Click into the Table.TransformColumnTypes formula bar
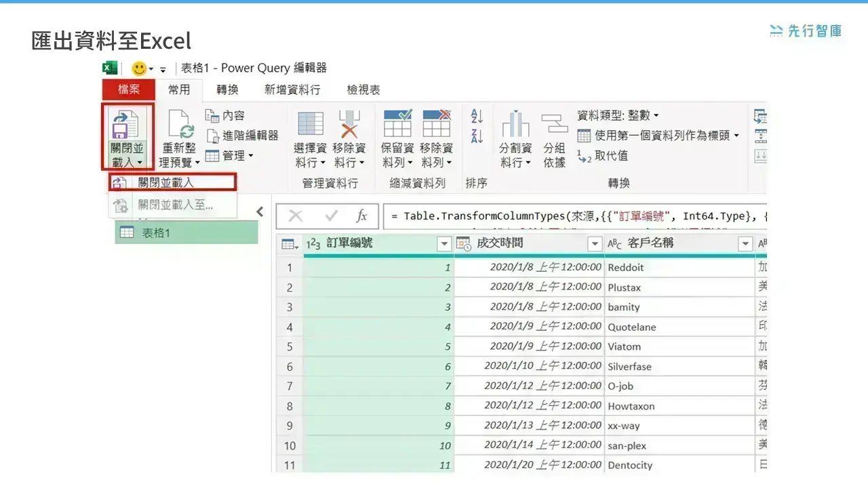 pyautogui.click(x=575, y=216)
